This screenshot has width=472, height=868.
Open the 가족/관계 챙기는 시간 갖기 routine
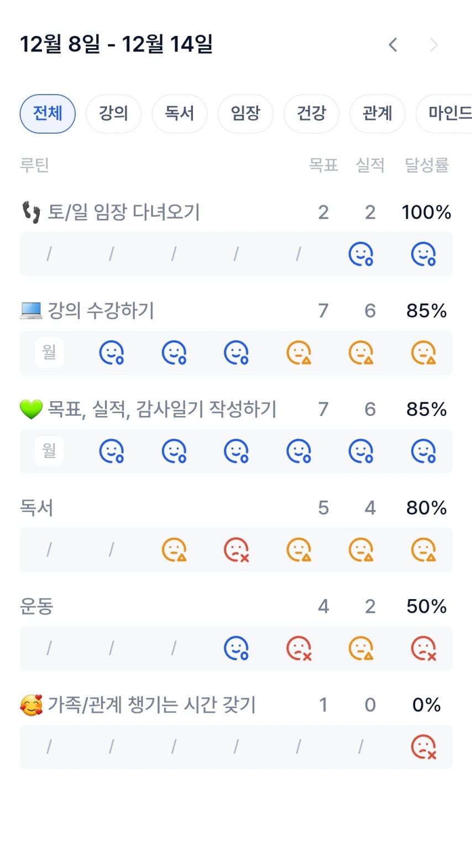151,705
